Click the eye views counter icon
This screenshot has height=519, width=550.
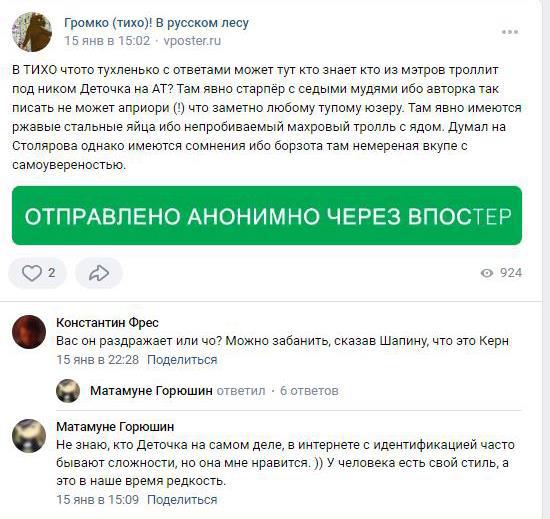487,273
